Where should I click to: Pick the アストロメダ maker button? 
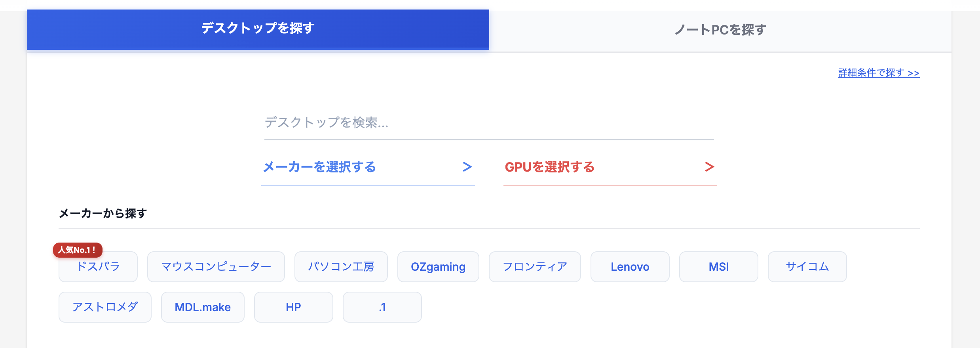[105, 307]
